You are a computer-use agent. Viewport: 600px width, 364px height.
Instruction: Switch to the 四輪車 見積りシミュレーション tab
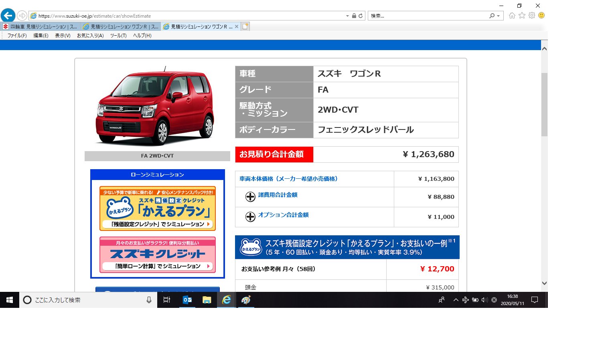pos(40,26)
